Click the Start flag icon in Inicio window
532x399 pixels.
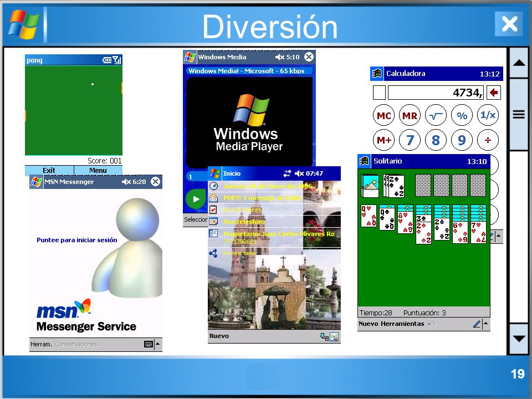click(215, 173)
